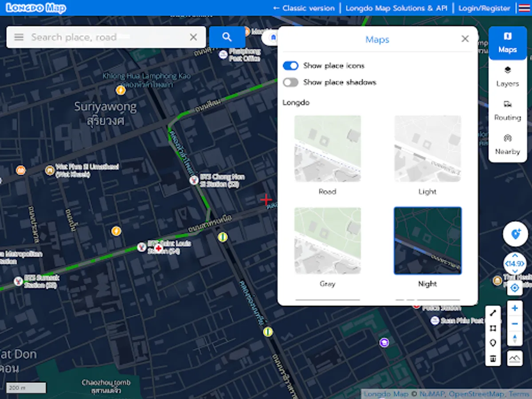Select the Road basemap thumbnail
532x399 pixels.
pyautogui.click(x=328, y=149)
